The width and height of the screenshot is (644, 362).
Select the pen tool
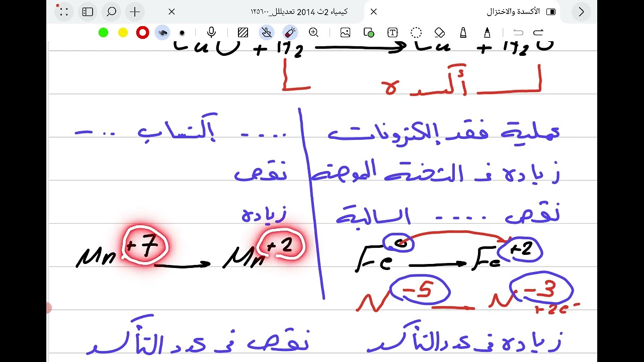tap(487, 33)
